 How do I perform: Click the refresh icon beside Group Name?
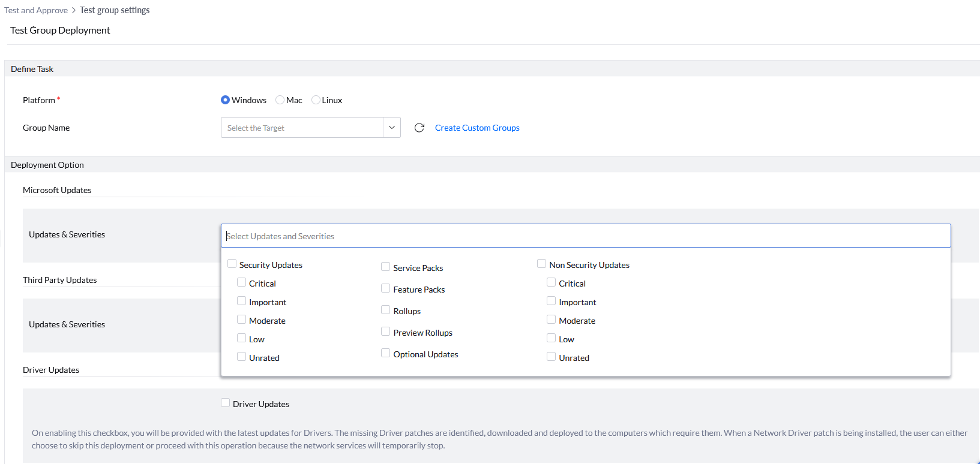click(x=419, y=128)
